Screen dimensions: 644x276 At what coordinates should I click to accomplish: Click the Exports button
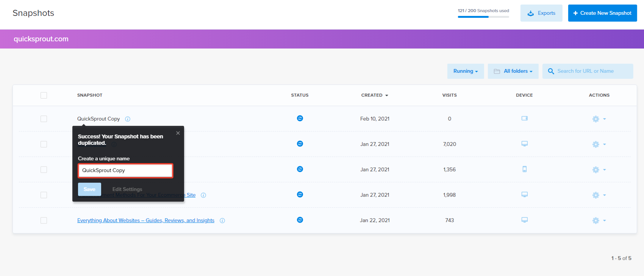(x=541, y=13)
